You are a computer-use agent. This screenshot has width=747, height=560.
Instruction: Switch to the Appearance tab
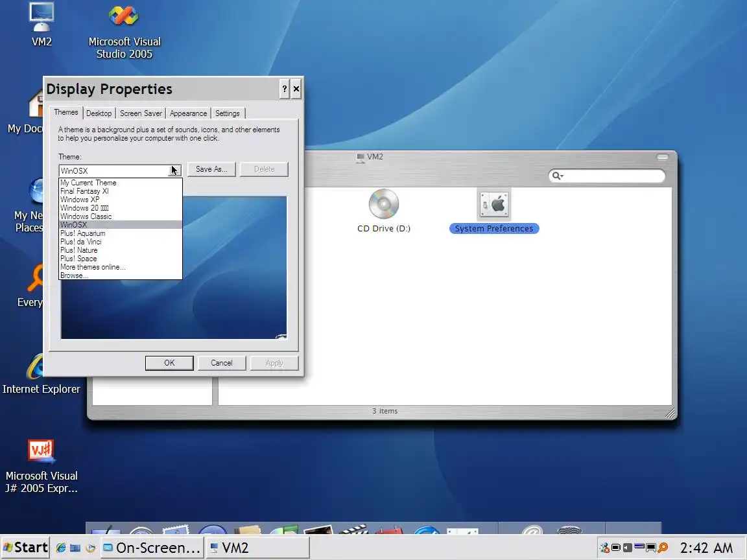pos(188,113)
